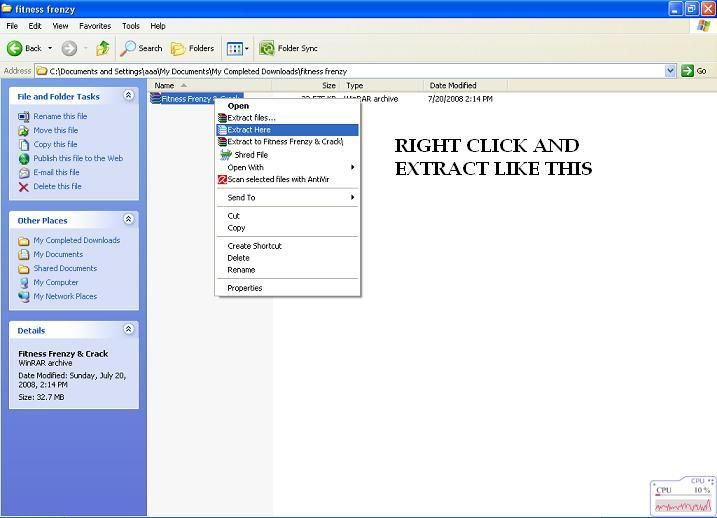Choose Extract Here from context menu
This screenshot has width=717, height=518.
249,130
